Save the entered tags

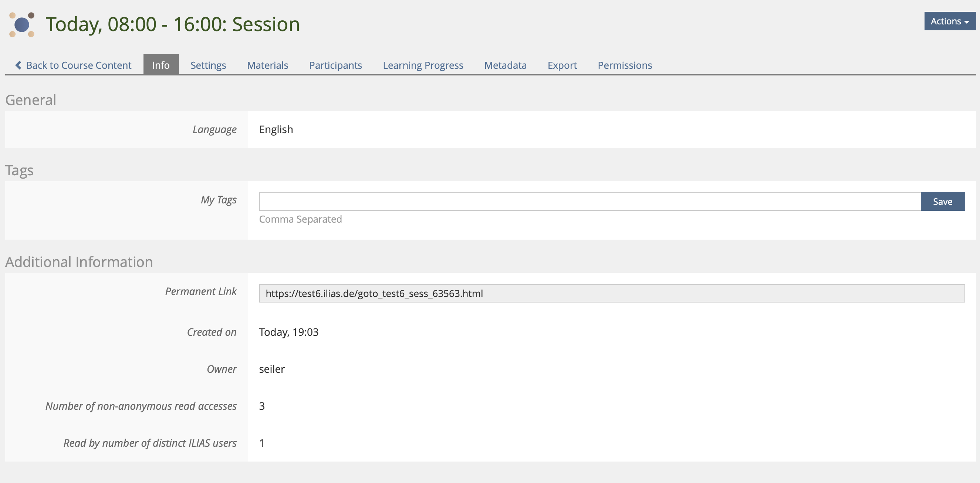coord(942,202)
